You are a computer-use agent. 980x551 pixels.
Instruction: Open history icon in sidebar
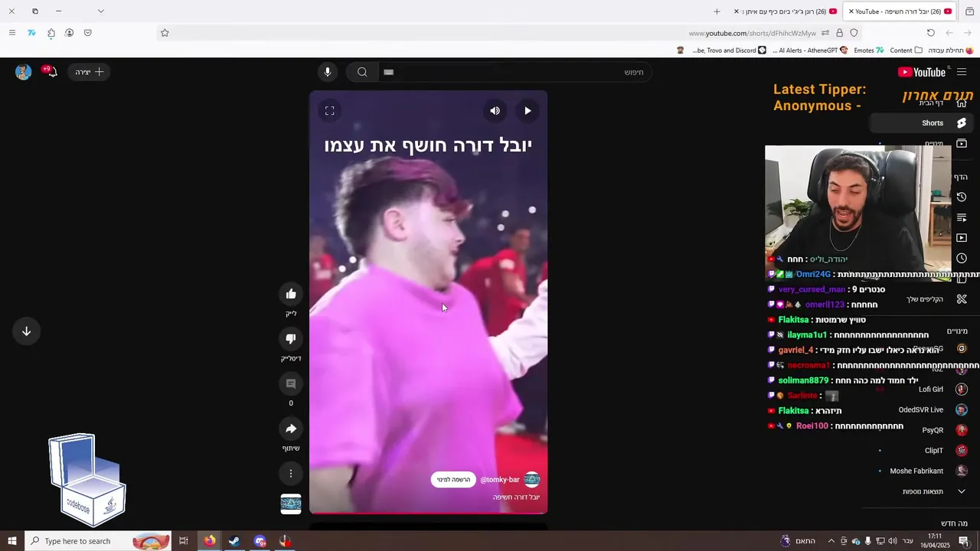(962, 197)
